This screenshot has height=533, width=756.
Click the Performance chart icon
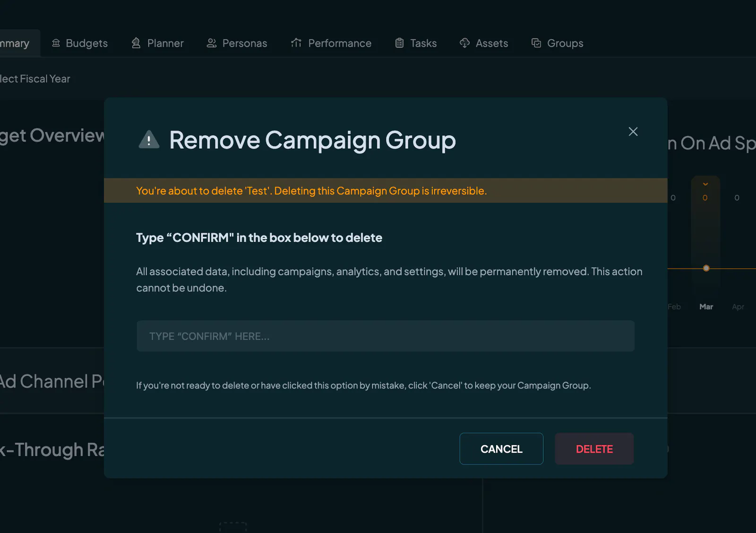pos(296,43)
